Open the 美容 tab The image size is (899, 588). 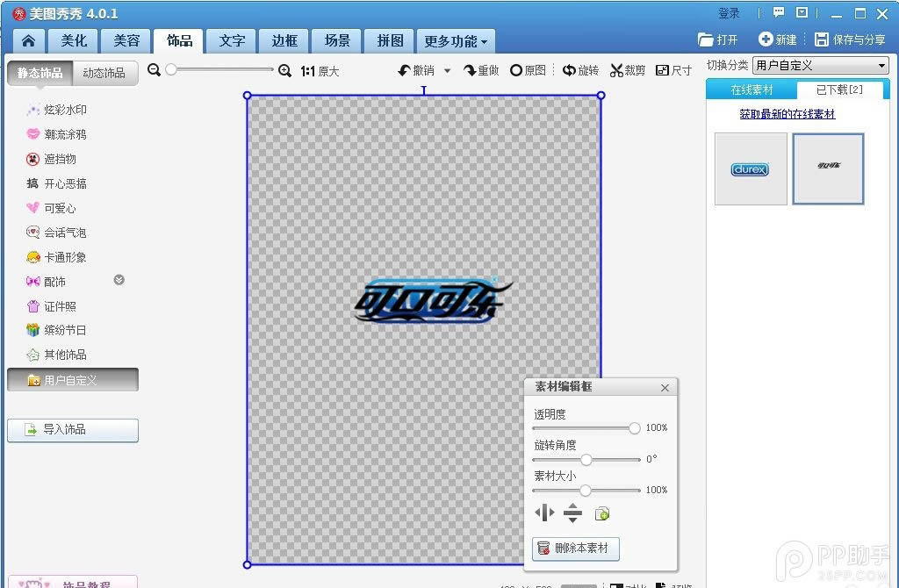pos(126,40)
